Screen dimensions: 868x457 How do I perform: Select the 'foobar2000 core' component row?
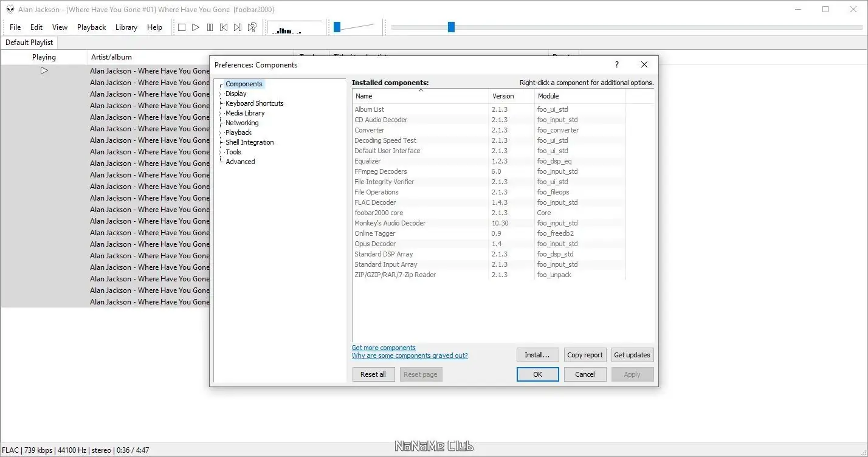[x=489, y=213]
